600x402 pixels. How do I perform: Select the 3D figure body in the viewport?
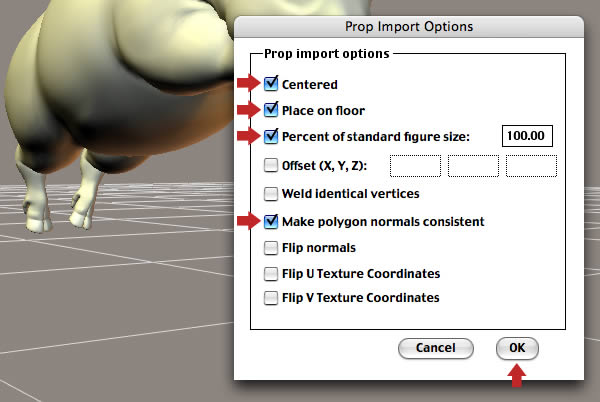click(115, 76)
